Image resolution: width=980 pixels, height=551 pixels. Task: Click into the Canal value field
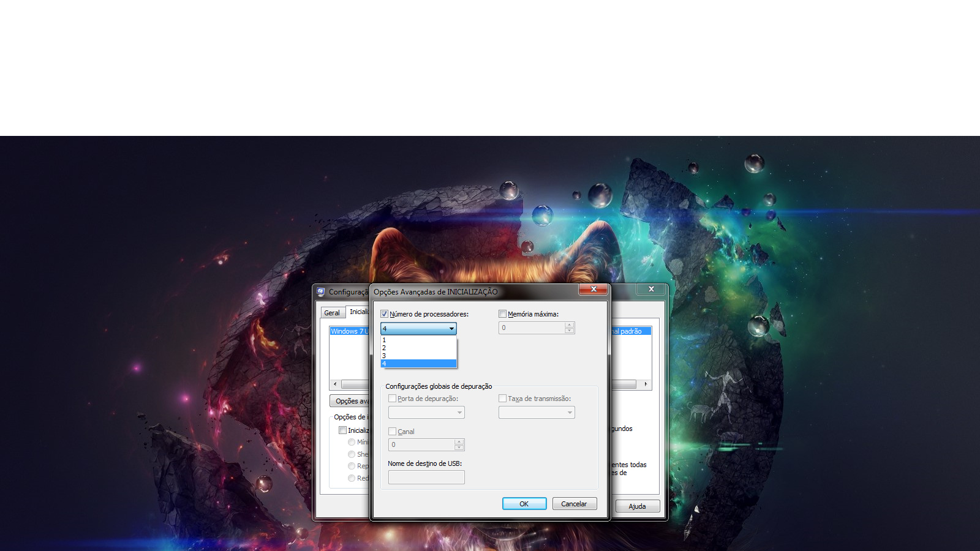pyautogui.click(x=421, y=444)
